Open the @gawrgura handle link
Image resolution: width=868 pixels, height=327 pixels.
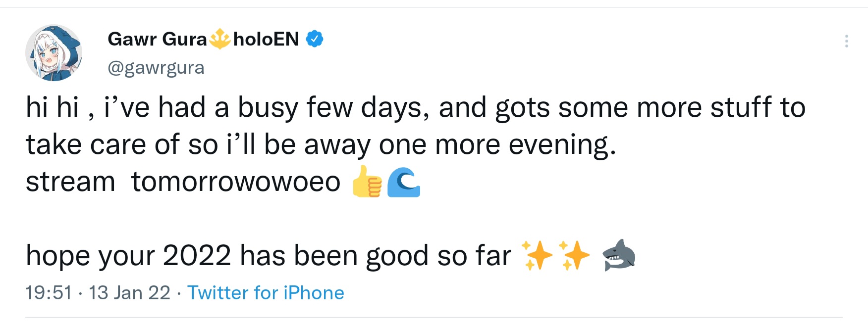click(x=156, y=67)
